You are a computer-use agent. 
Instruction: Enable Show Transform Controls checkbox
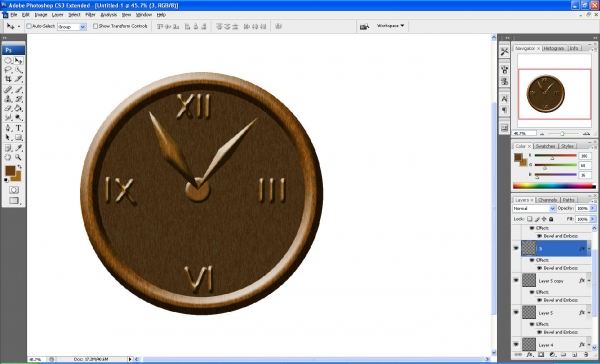coord(95,26)
